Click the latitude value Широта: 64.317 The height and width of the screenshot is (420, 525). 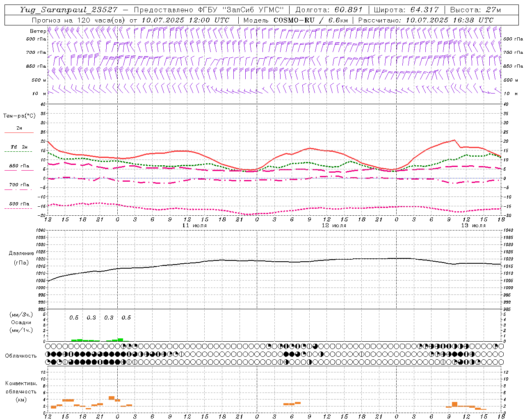pos(406,10)
